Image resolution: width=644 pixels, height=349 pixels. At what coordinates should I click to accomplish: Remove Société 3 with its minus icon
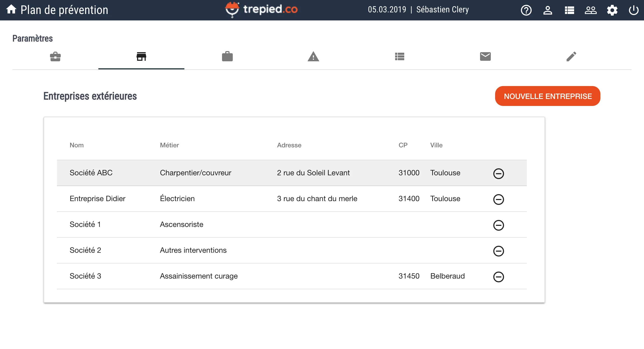[x=498, y=277]
